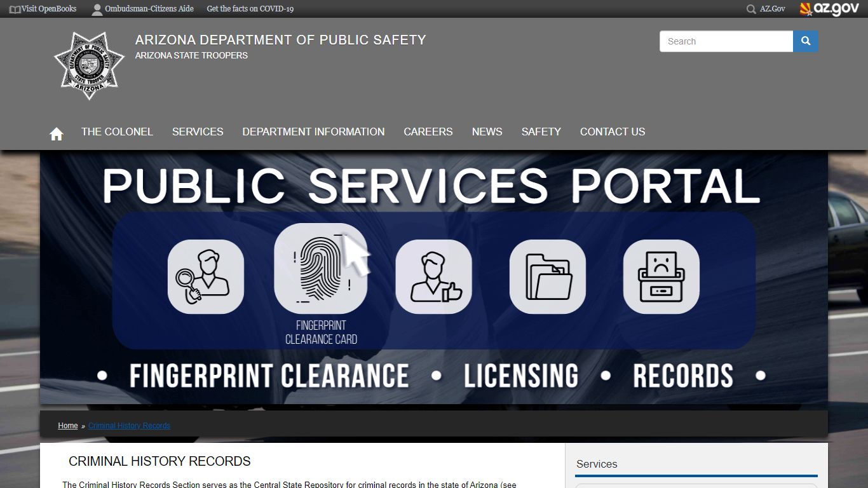Open the News menu
The image size is (868, 488).
(x=487, y=132)
